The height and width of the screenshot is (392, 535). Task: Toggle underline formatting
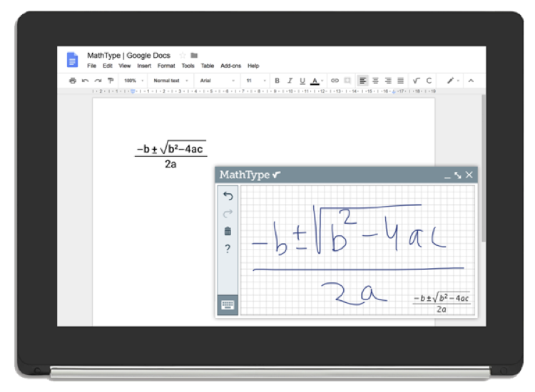click(x=302, y=81)
